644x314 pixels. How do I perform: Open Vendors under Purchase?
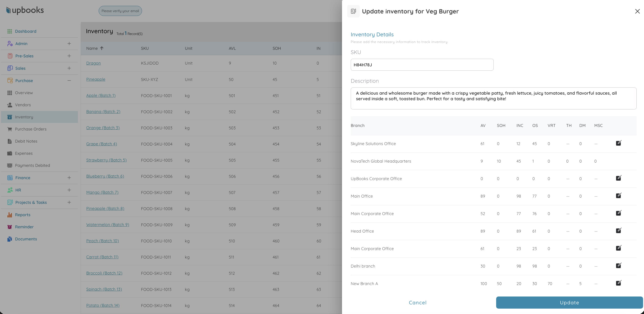23,105
